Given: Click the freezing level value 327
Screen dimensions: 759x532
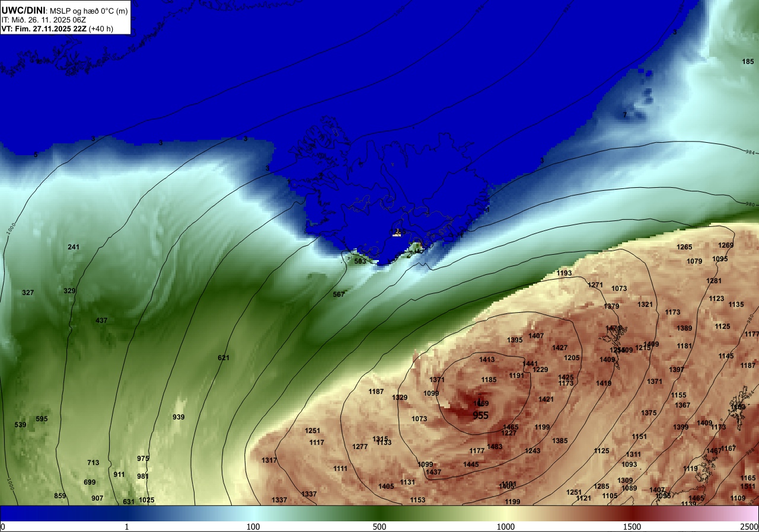Looking at the screenshot, I should point(28,293).
